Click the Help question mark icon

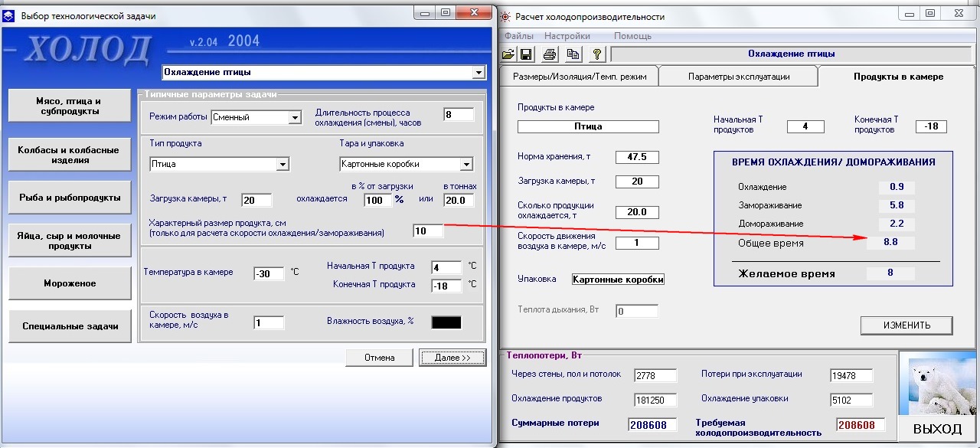[596, 54]
